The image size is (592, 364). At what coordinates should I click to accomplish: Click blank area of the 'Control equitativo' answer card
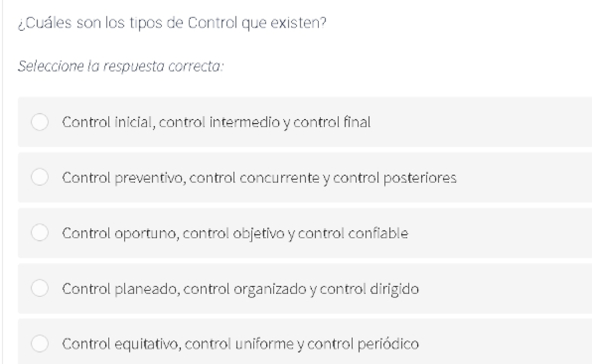506,341
